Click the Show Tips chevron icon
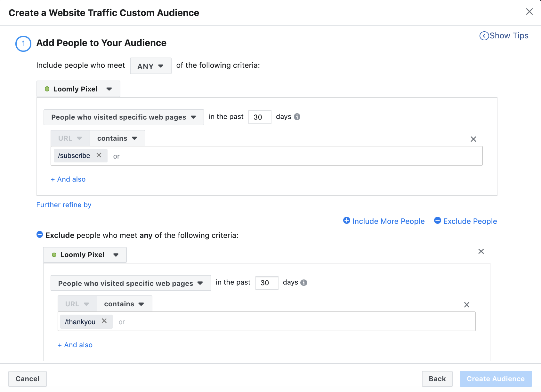541x392 pixels. tap(484, 36)
